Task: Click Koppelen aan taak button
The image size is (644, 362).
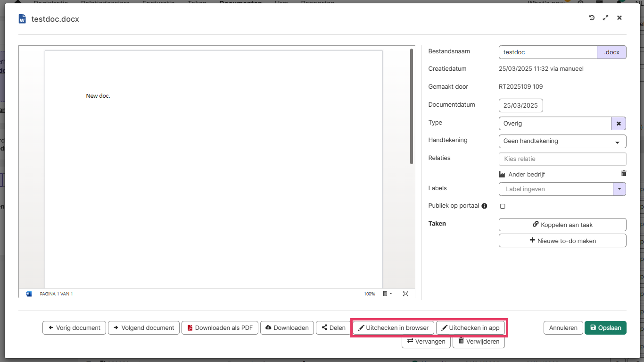Action: pos(562,225)
